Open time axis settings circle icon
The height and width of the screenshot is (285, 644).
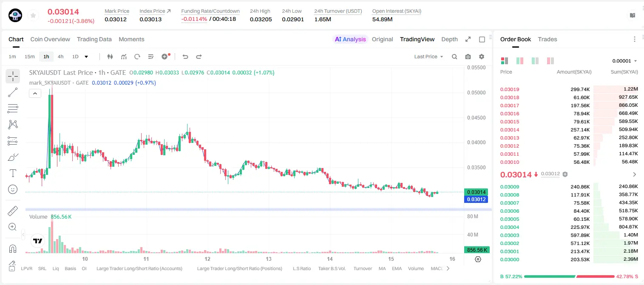pos(478,259)
